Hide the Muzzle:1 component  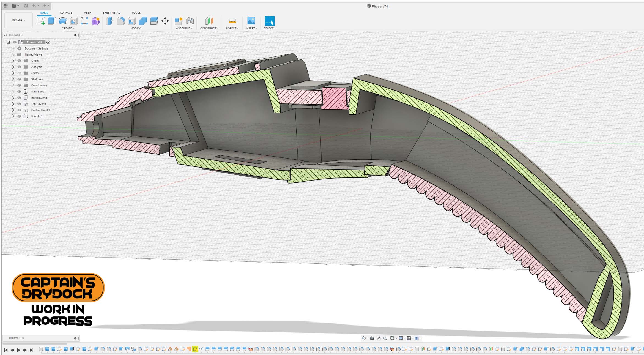(19, 116)
